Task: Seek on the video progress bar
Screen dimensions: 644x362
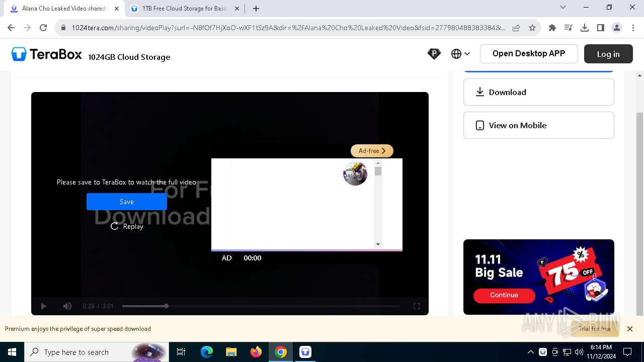Action: pos(261,306)
